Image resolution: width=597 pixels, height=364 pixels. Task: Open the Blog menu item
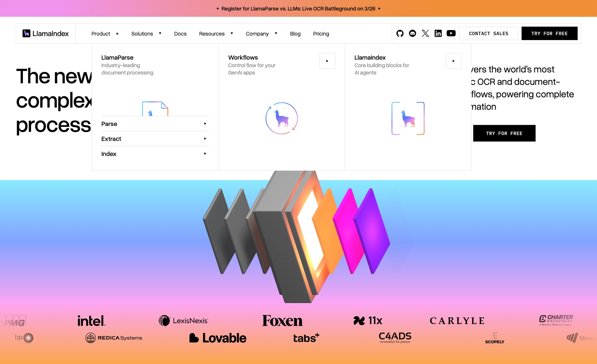click(295, 34)
